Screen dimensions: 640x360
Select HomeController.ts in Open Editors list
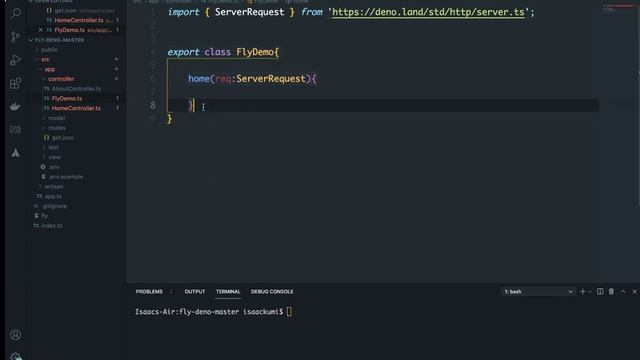point(79,20)
